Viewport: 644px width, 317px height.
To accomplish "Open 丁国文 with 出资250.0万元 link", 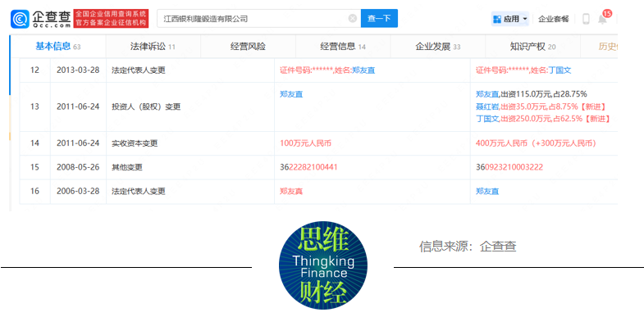I will 487,119.
